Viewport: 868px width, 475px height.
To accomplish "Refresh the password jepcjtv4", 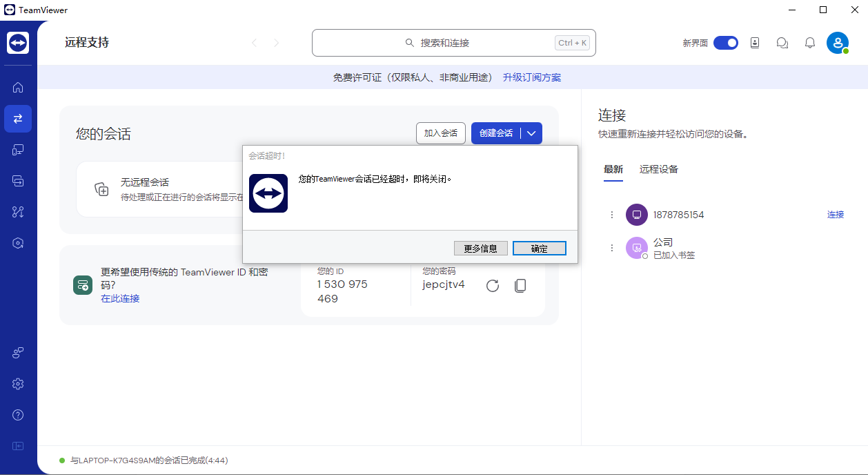I will coord(493,286).
